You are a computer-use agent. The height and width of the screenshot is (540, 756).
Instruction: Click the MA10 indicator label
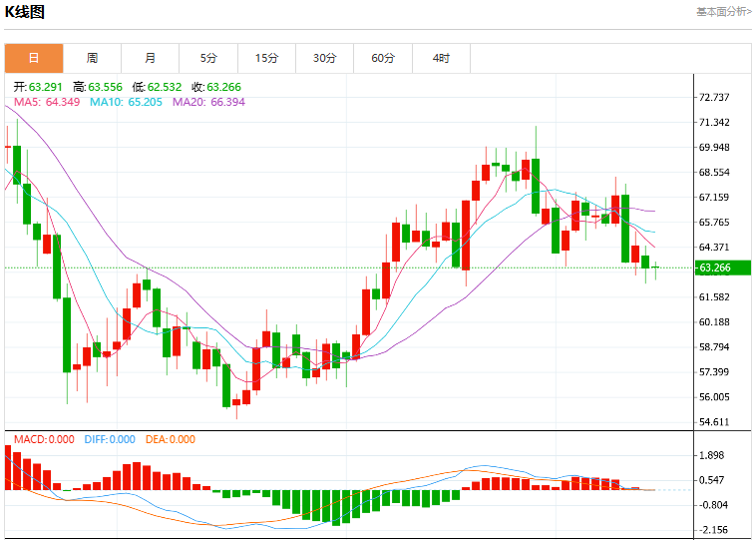(x=126, y=102)
